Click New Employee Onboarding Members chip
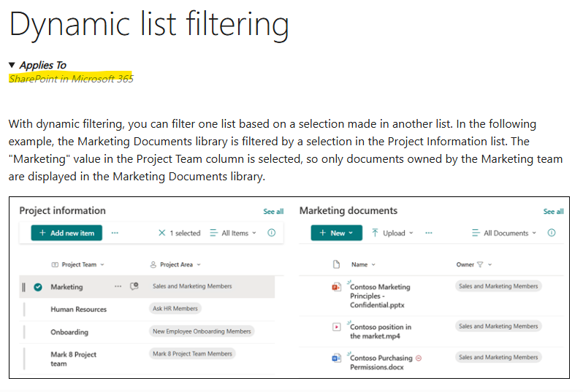 point(202,331)
